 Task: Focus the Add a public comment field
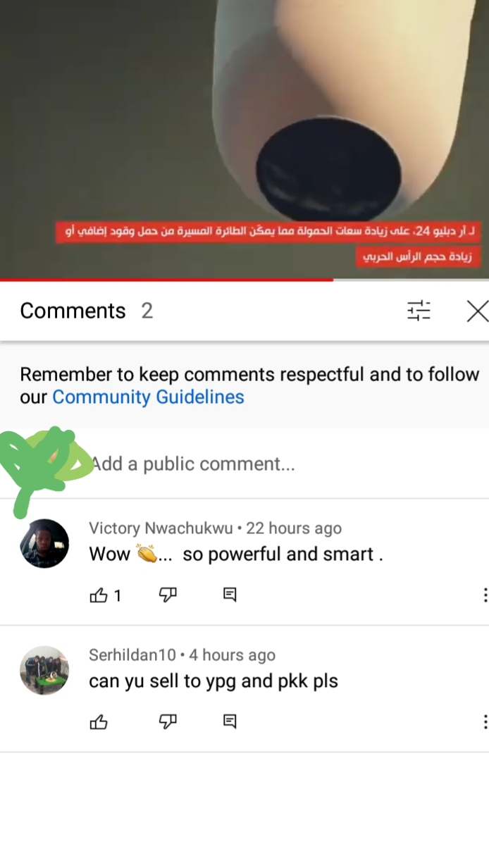(282, 464)
